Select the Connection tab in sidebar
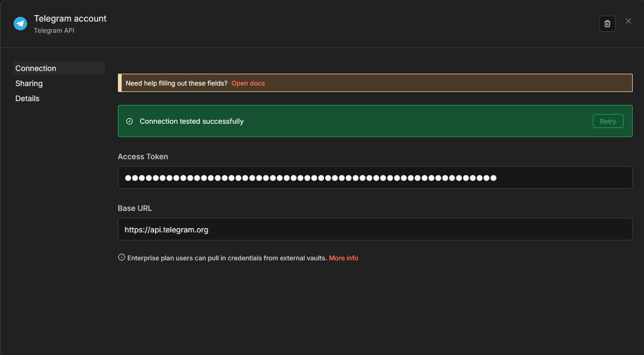644x355 pixels. [x=36, y=68]
